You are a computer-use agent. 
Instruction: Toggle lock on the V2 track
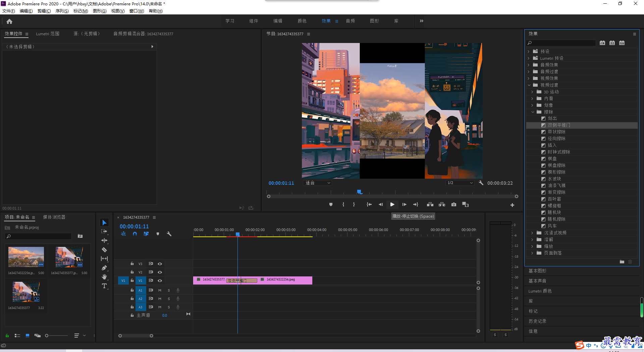[x=132, y=272]
